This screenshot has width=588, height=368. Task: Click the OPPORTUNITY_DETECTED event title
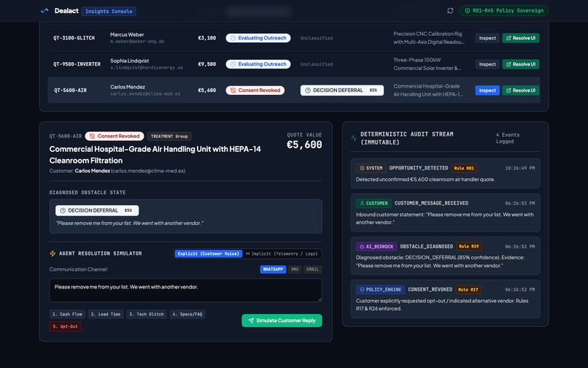419,168
